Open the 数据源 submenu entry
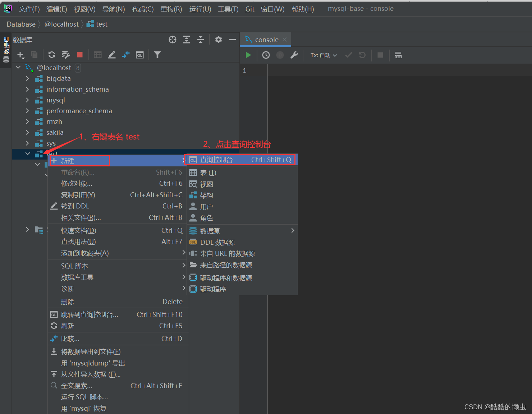 tap(242, 231)
